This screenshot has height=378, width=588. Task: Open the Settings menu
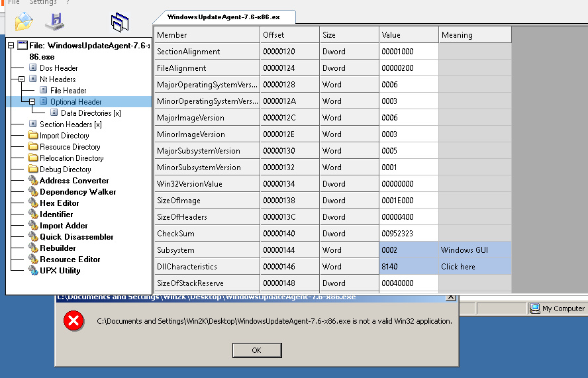(x=43, y=2)
